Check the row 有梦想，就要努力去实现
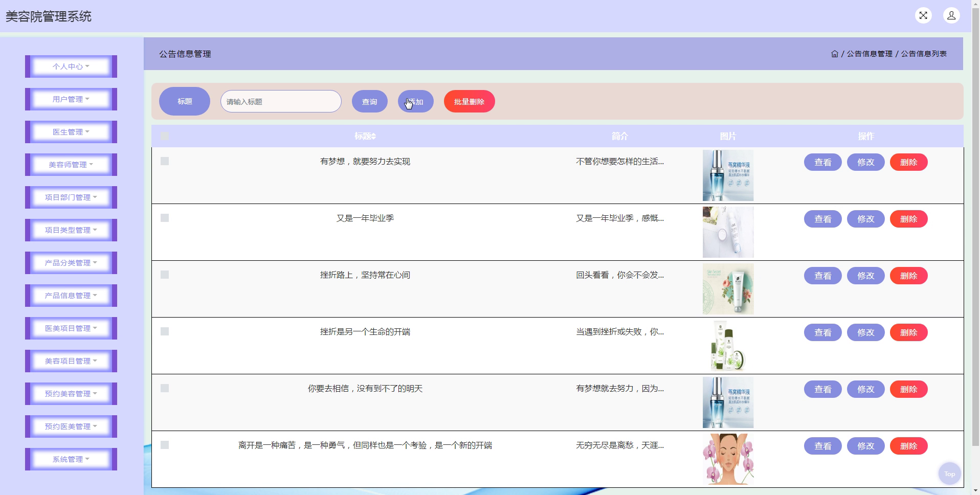Image resolution: width=980 pixels, height=495 pixels. coord(165,161)
